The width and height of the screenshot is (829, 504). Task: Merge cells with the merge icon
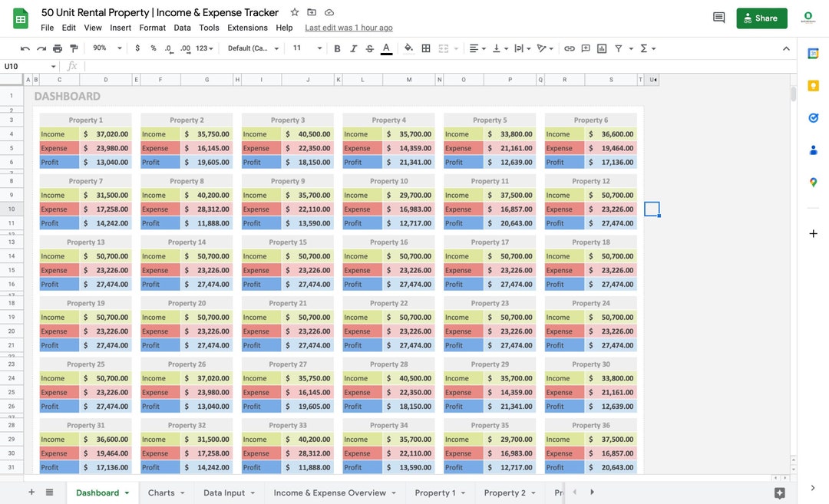click(443, 48)
